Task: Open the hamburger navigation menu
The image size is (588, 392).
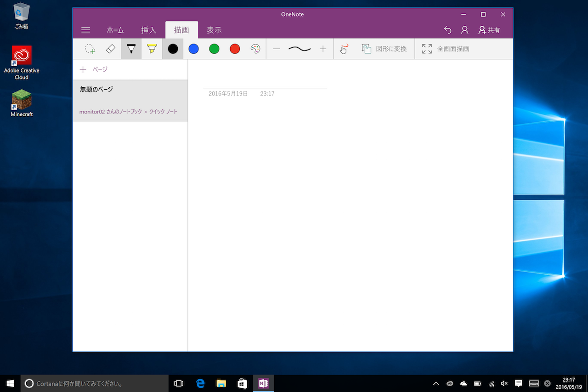Action: pos(85,30)
